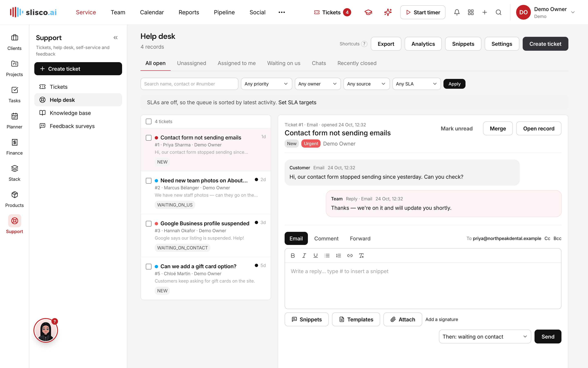588x368 pixels.
Task: Select the Comment reply tab
Action: pyautogui.click(x=326, y=239)
